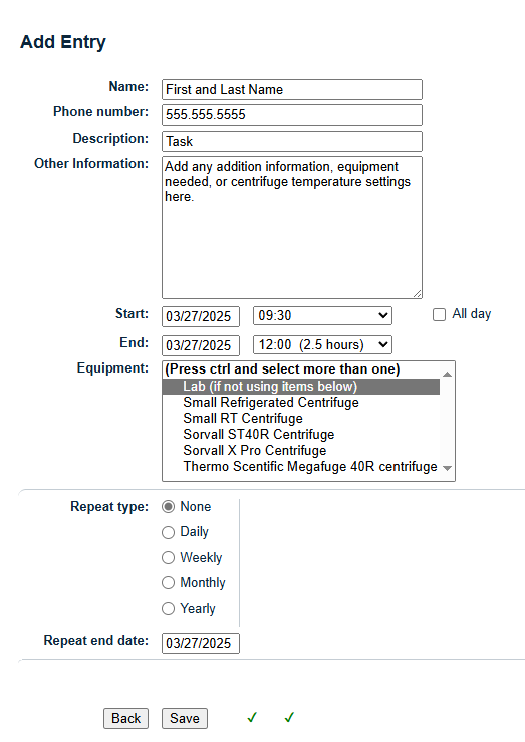
Task: Select the Daily repeat type radio
Action: pyautogui.click(x=169, y=532)
